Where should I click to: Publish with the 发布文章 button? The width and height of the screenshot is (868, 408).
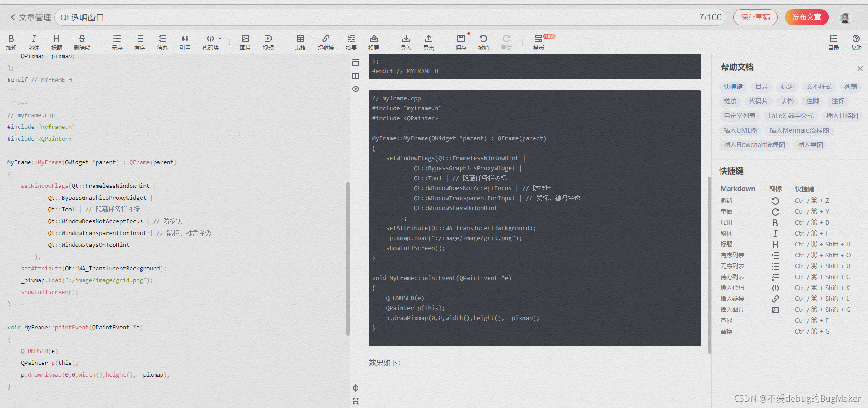click(807, 17)
